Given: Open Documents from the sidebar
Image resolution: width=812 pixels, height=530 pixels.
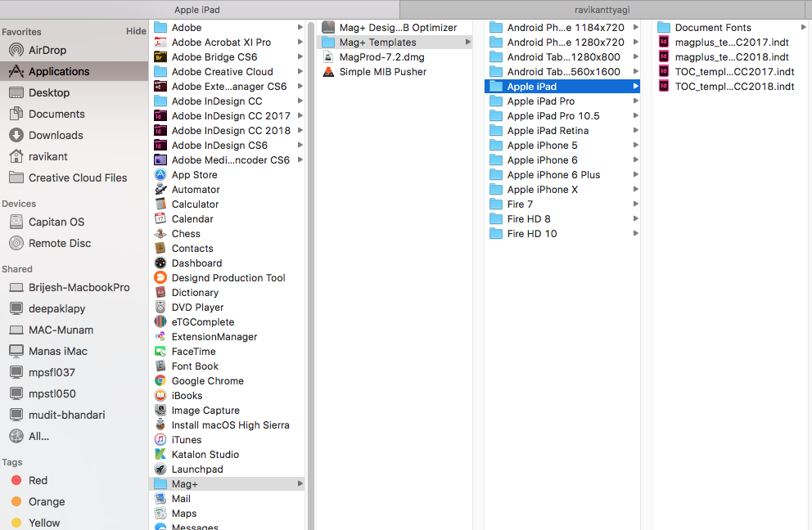Looking at the screenshot, I should 74,114.
